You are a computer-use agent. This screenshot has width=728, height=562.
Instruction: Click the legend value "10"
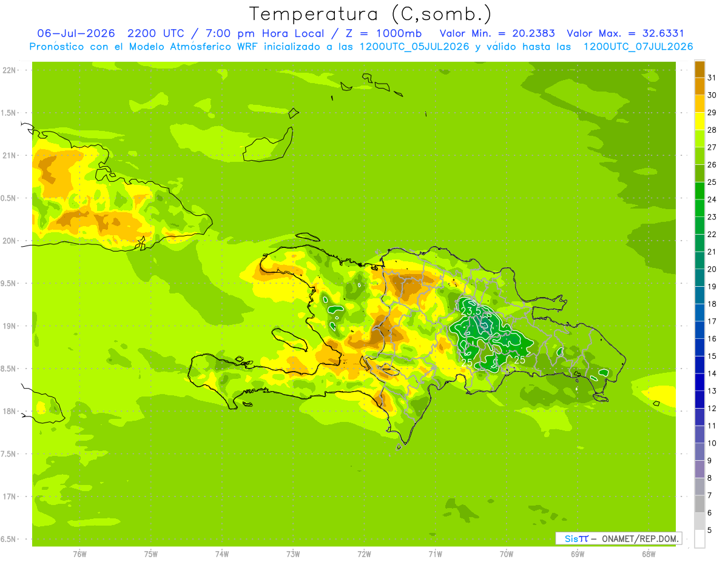point(712,443)
